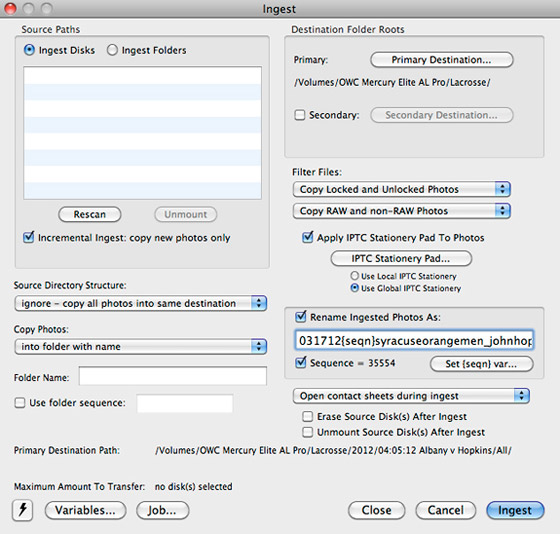
Task: Click the lightning bolt snapshot icon
Action: point(22,510)
